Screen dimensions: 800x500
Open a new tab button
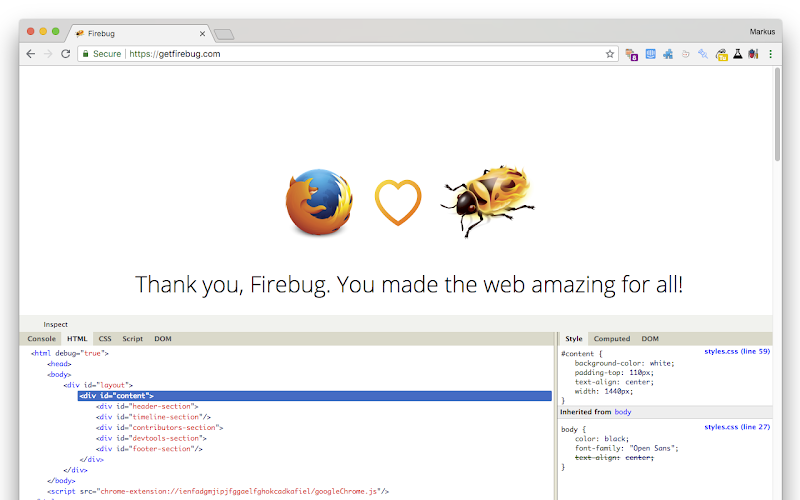coord(223,34)
